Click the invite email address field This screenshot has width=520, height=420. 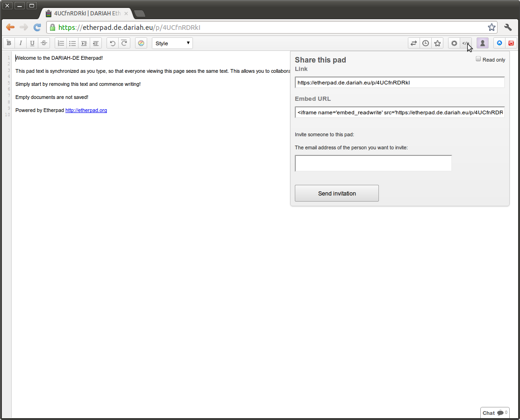pyautogui.click(x=373, y=163)
